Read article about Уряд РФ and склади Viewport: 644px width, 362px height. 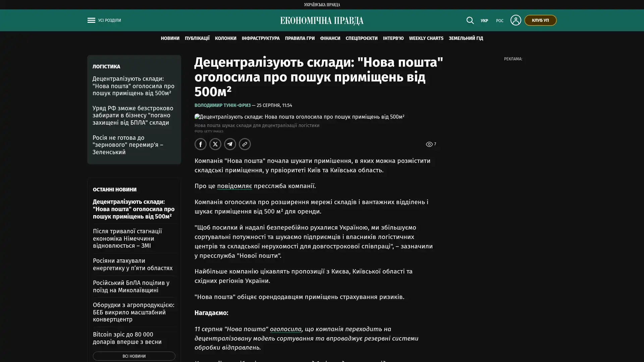click(133, 115)
